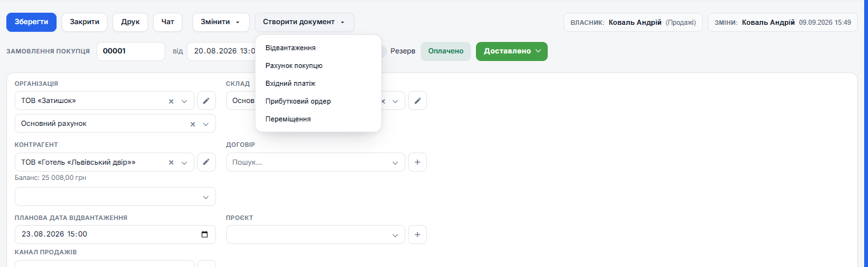Viewport: 868px width, 267px height.
Task: Click the changes info Коваль Андрій 09.09.2026
Action: [783, 22]
